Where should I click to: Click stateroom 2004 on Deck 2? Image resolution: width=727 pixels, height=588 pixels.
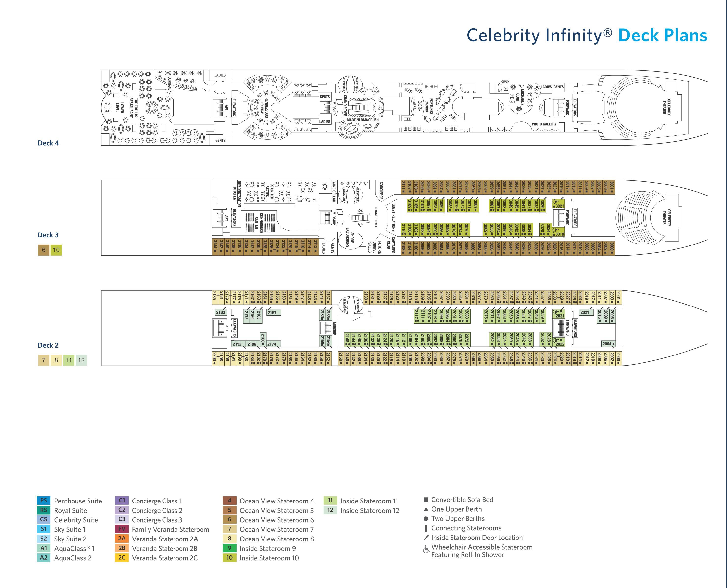(608, 344)
